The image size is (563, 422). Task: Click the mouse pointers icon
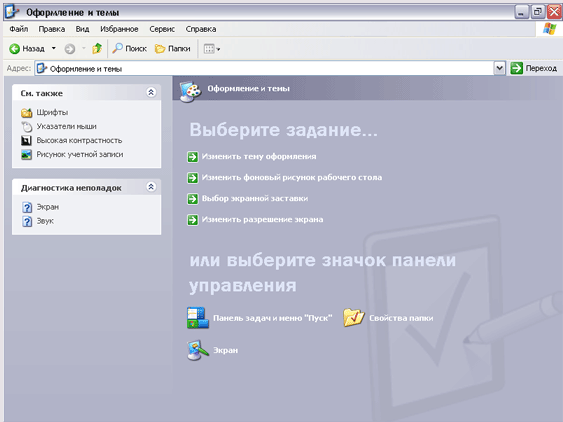point(26,126)
